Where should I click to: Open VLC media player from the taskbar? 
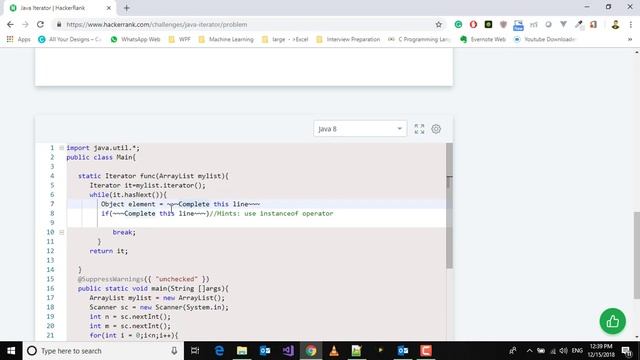334,351
